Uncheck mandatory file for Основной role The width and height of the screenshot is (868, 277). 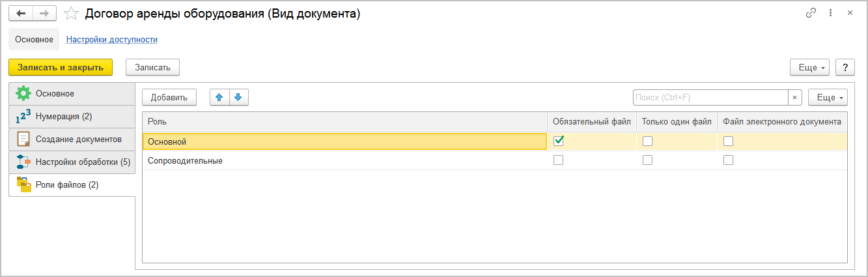pyautogui.click(x=558, y=141)
